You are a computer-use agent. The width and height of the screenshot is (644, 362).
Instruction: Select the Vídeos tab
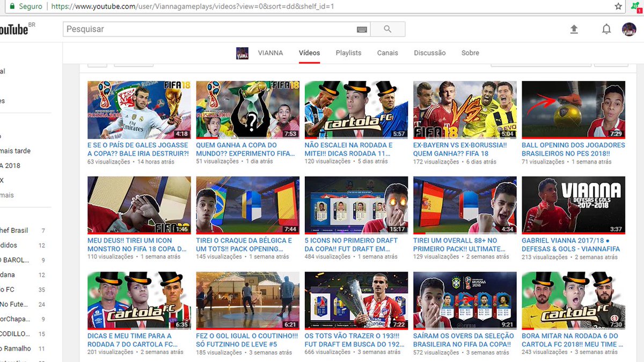tap(309, 53)
